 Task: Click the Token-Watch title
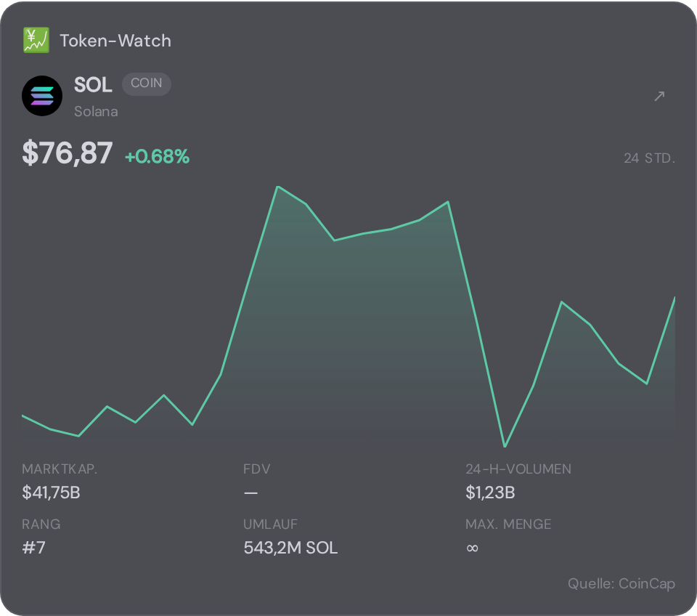click(x=115, y=41)
